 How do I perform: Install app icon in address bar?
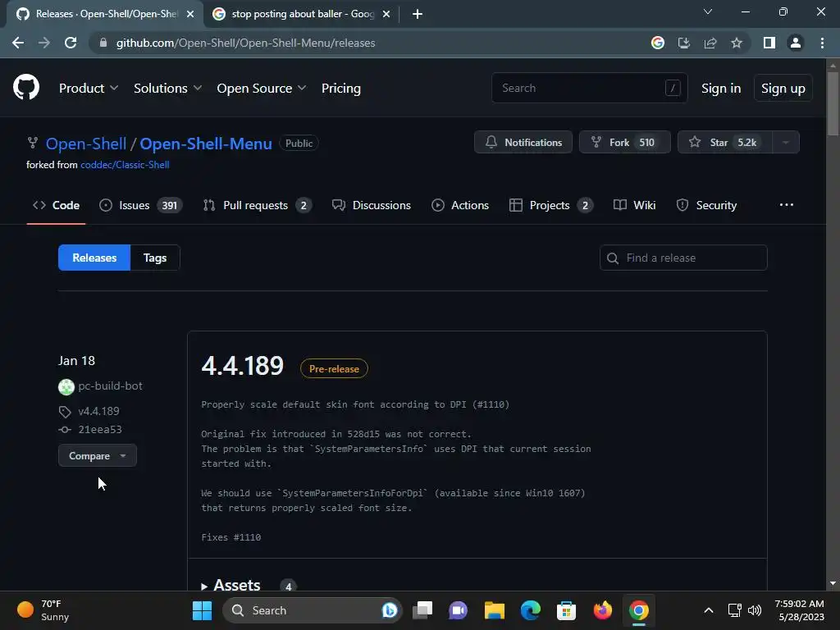[x=684, y=43]
